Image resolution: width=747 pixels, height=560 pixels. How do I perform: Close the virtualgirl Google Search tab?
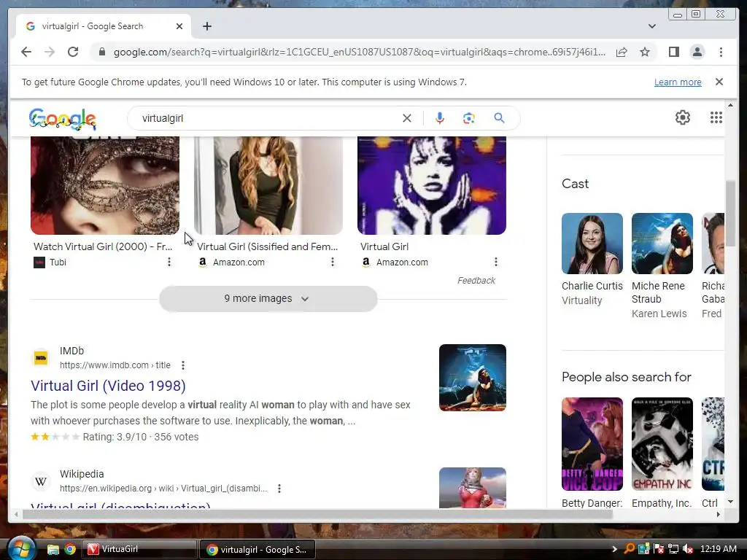pos(179,26)
